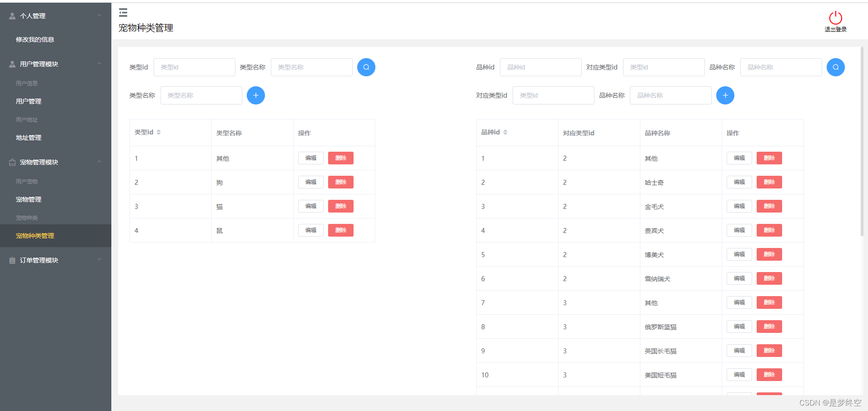
Task: Click the red power logout icon
Action: pos(835,18)
